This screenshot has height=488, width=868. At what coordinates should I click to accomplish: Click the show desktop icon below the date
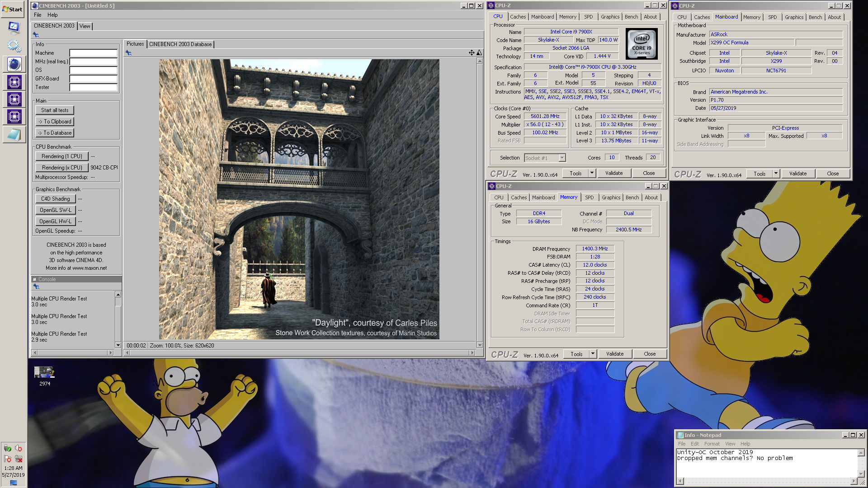[13, 483]
